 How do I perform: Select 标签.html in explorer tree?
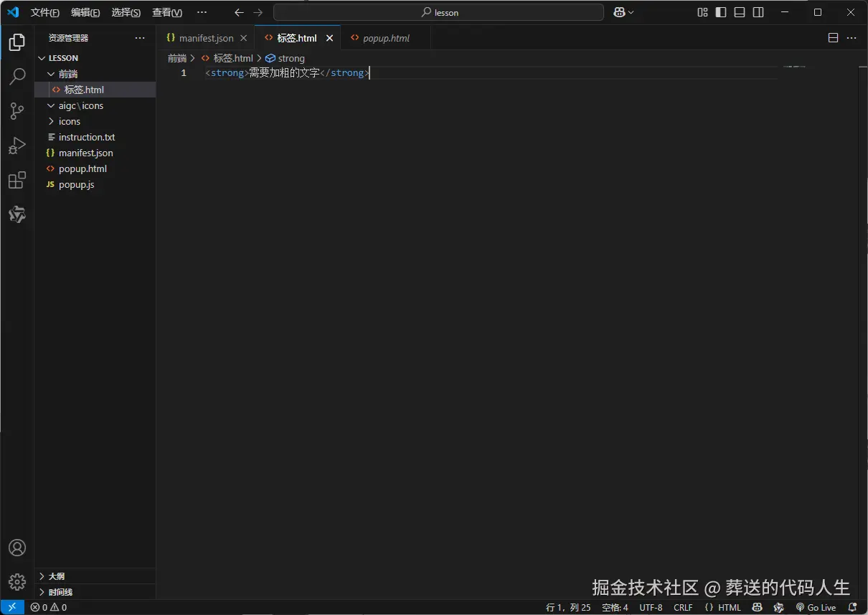click(95, 90)
